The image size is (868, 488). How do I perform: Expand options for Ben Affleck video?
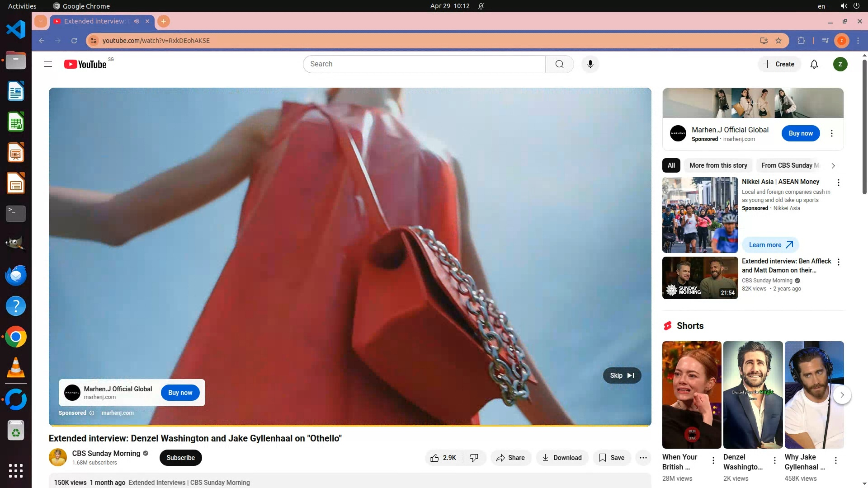click(x=838, y=262)
